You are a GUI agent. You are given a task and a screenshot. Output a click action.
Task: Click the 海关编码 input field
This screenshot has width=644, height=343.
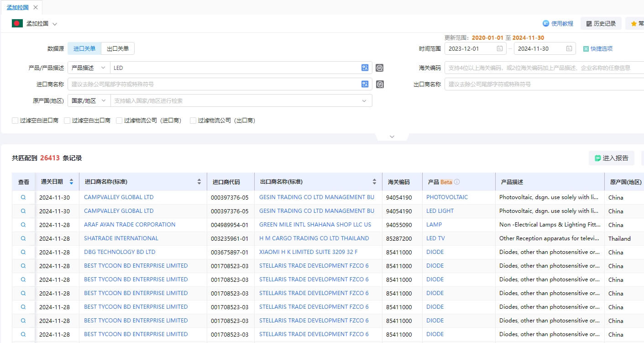point(544,68)
